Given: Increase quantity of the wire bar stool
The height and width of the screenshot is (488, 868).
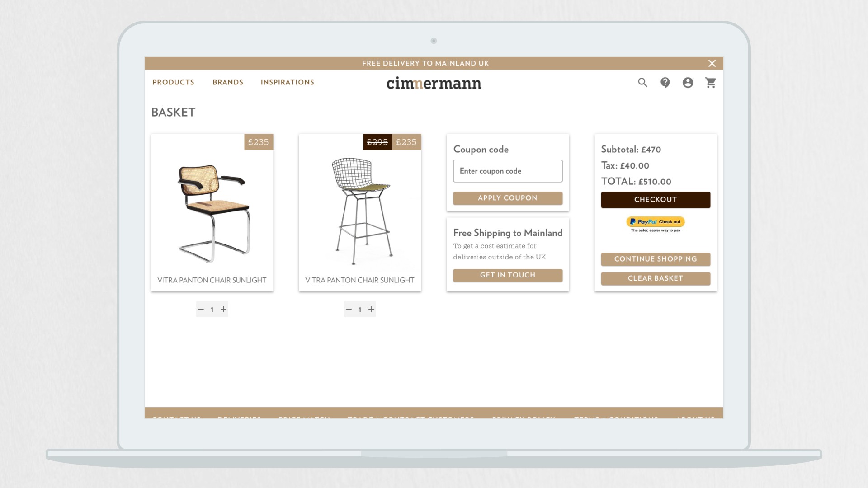Looking at the screenshot, I should (371, 310).
